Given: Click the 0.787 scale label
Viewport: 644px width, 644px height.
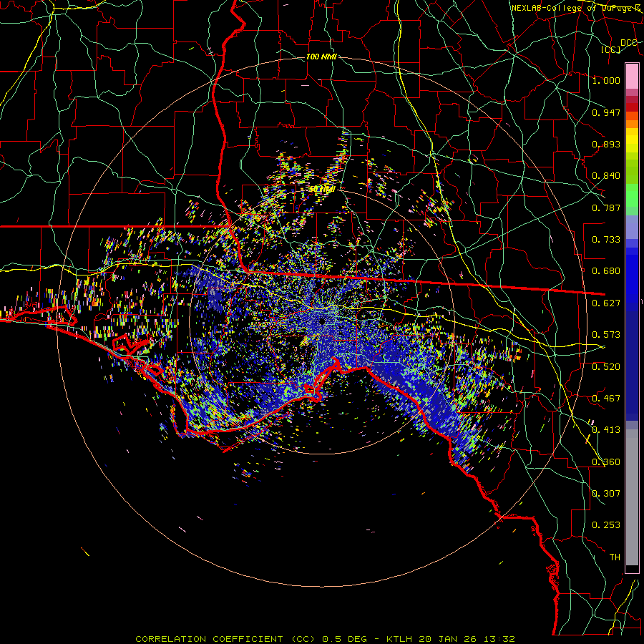Looking at the screenshot, I should click(x=606, y=208).
